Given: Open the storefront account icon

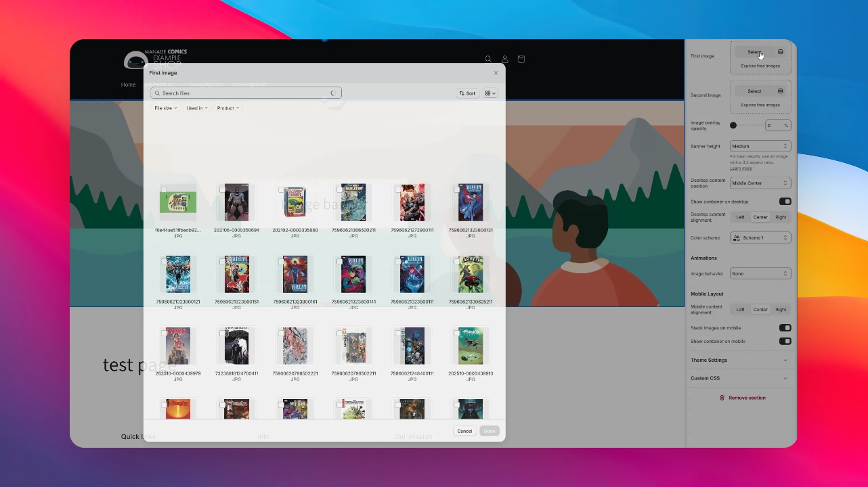Looking at the screenshot, I should coord(504,59).
